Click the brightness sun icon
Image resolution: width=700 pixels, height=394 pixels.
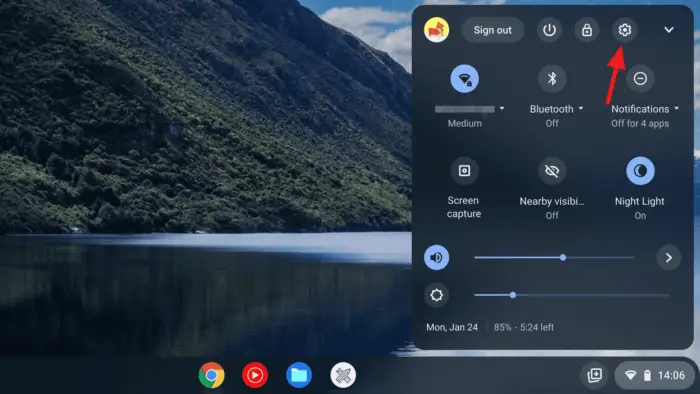point(436,295)
